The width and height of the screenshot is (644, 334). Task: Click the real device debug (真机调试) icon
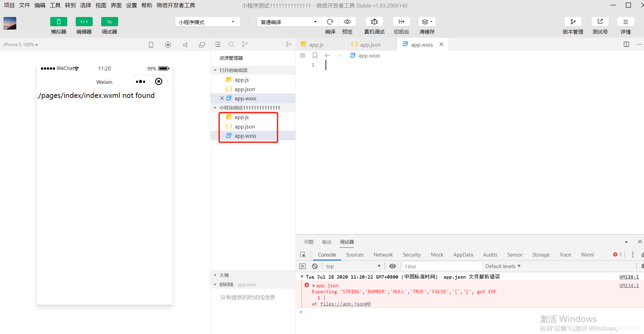(374, 22)
